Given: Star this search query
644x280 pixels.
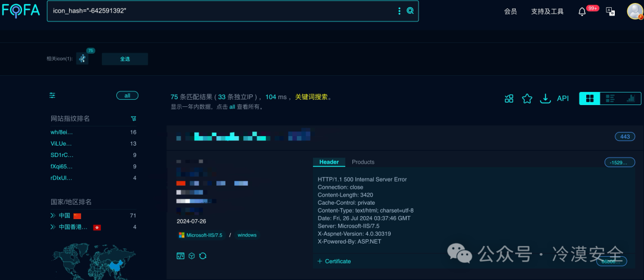Looking at the screenshot, I should pyautogui.click(x=527, y=99).
